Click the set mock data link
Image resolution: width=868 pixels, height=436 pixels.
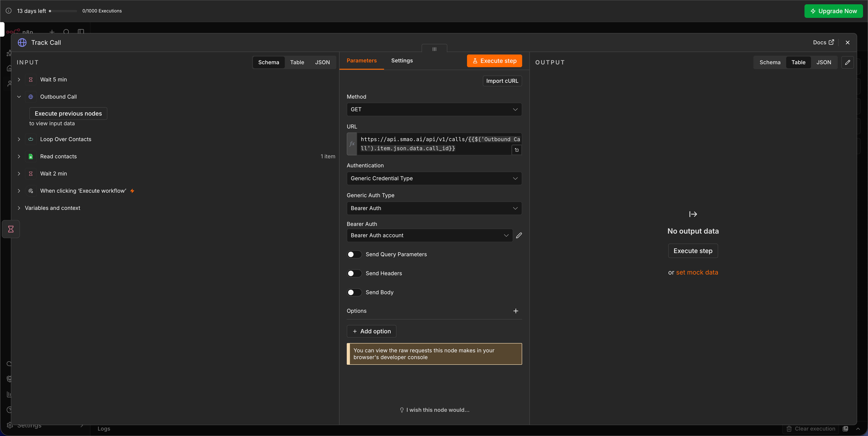697,272
